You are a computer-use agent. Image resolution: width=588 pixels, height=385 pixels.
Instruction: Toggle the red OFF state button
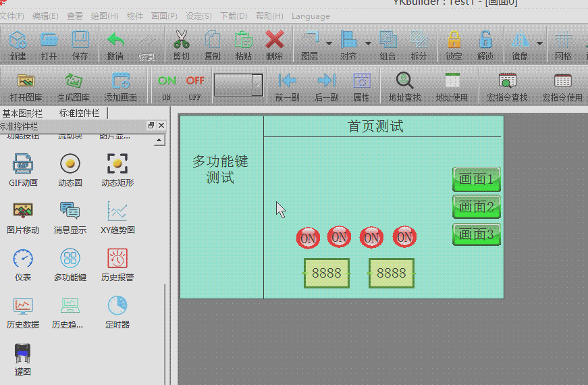[195, 81]
